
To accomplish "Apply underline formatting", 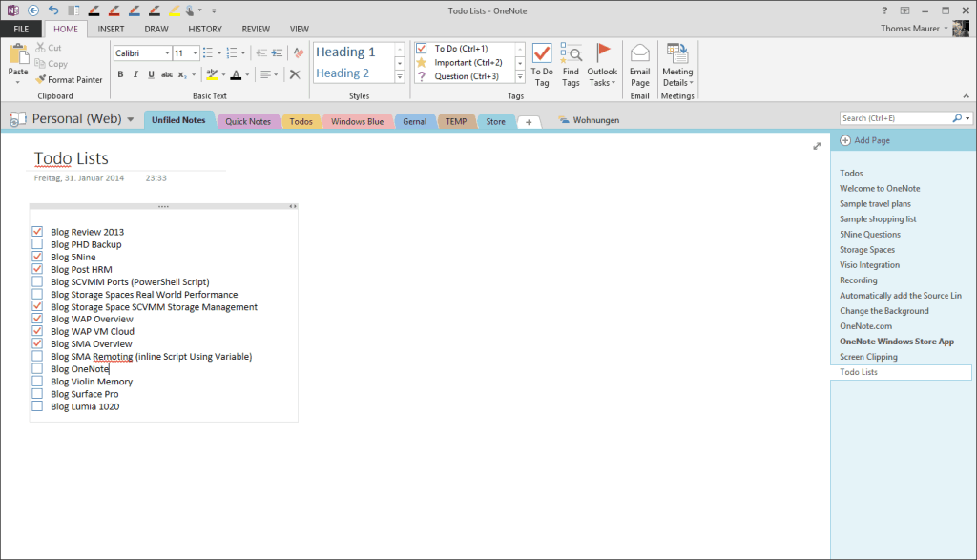I will point(151,74).
